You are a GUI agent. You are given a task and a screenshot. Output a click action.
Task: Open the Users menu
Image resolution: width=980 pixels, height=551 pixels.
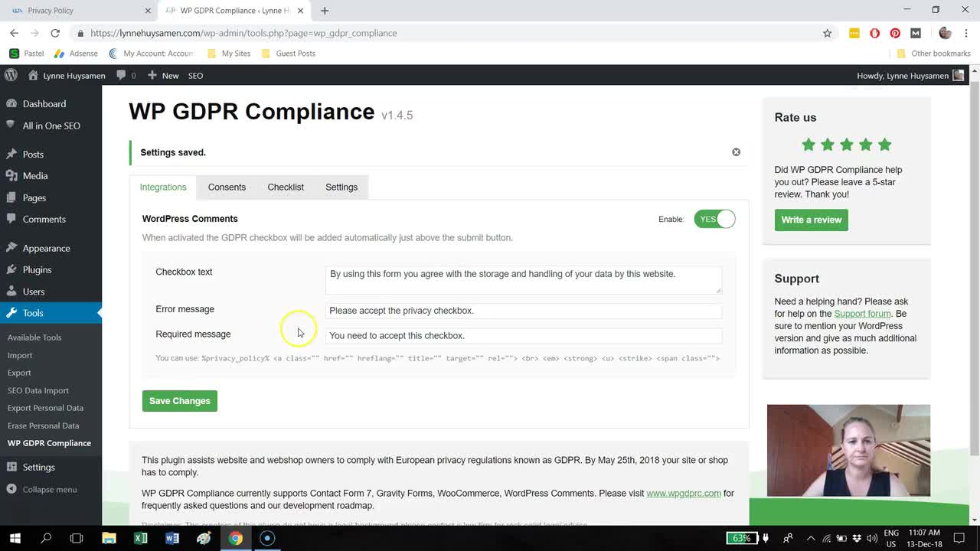point(34,292)
